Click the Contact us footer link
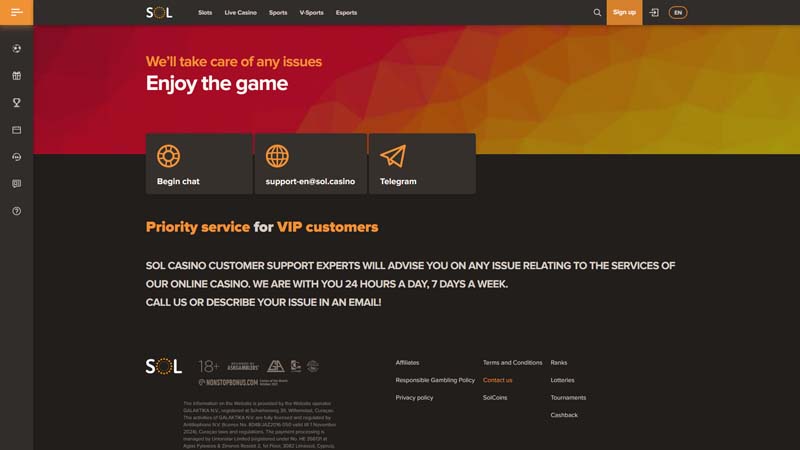The width and height of the screenshot is (800, 450). pos(497,380)
